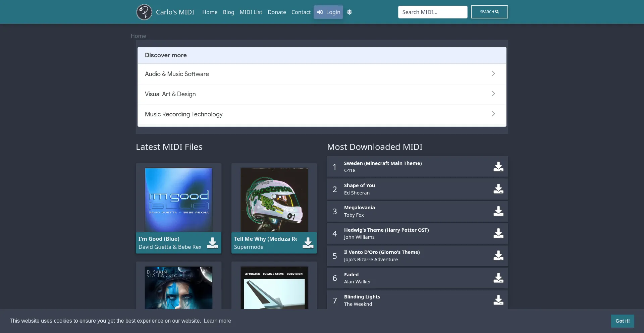Open Megalovania song title
644x333 pixels.
[360, 208]
